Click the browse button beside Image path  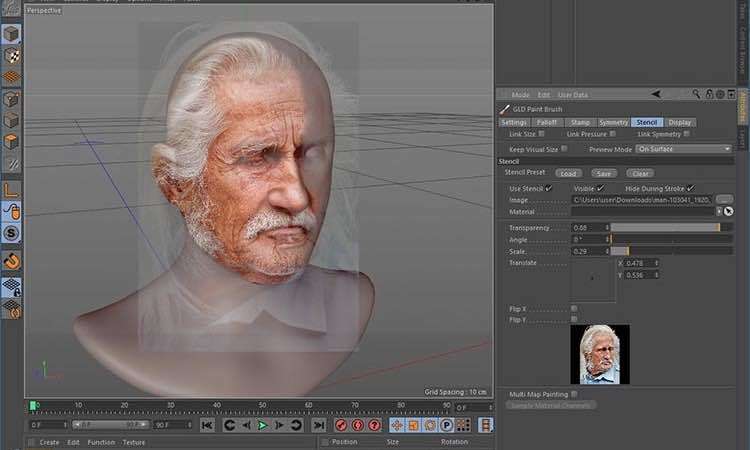coord(724,199)
